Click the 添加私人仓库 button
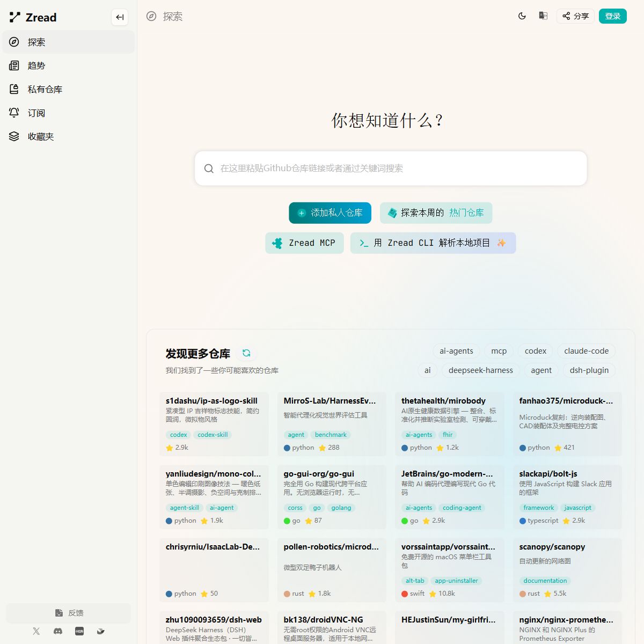644x644 pixels. (x=330, y=213)
